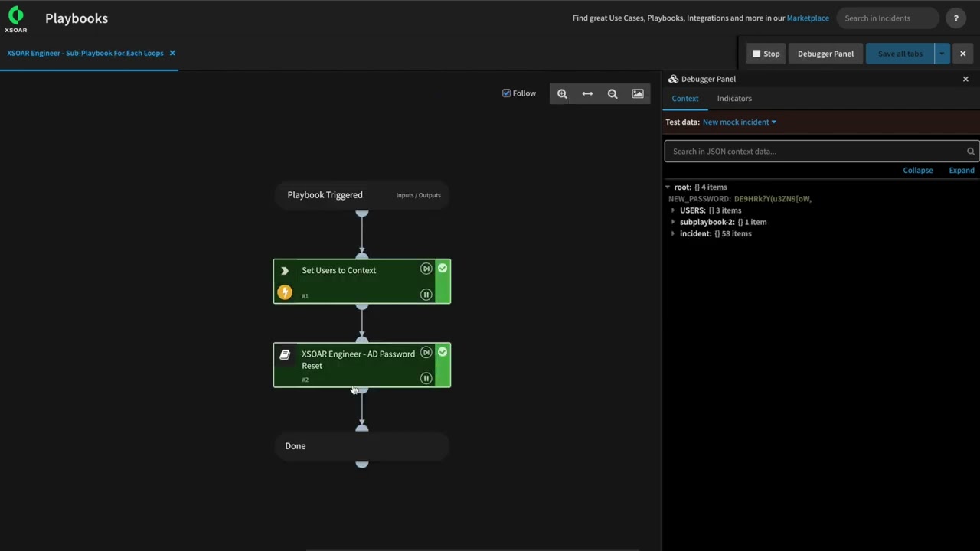This screenshot has height=551, width=980.
Task: Click the Stop button
Action: (766, 54)
